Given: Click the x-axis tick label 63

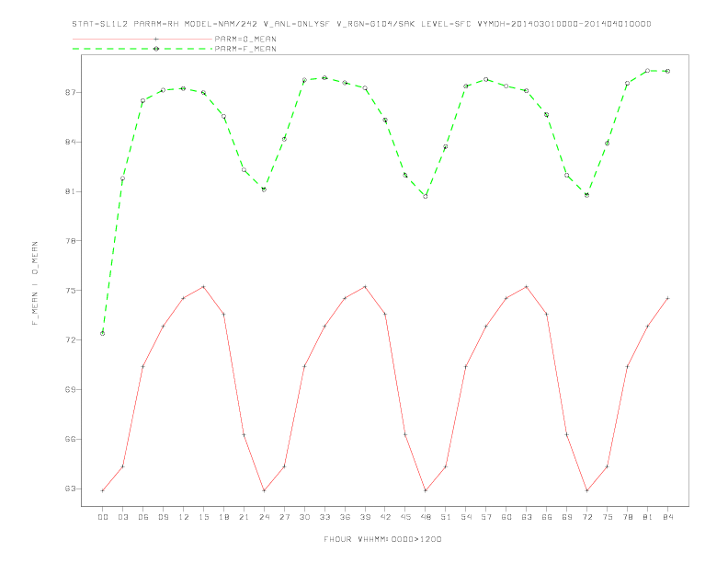Looking at the screenshot, I should (x=527, y=517).
